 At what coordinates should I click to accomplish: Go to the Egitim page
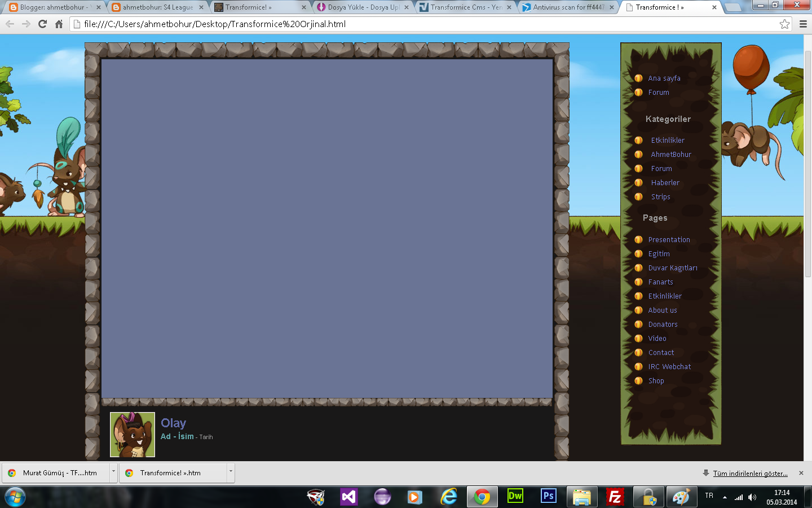pyautogui.click(x=659, y=254)
